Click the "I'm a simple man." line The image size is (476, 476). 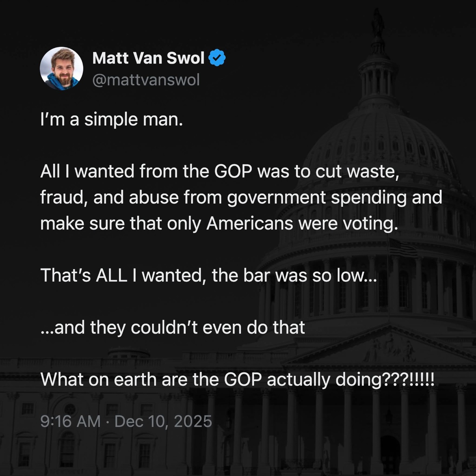click(111, 119)
